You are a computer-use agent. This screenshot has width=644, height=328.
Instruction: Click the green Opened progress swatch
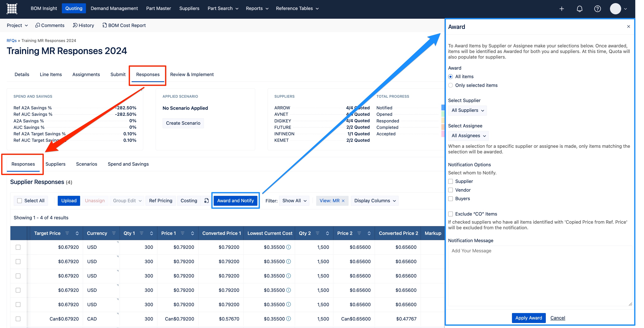click(x=443, y=114)
